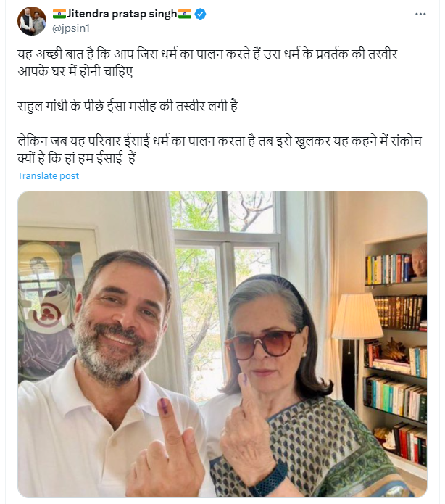This screenshot has width=445, height=504.
Task: Click the "Translate post" link
Action: (x=49, y=176)
